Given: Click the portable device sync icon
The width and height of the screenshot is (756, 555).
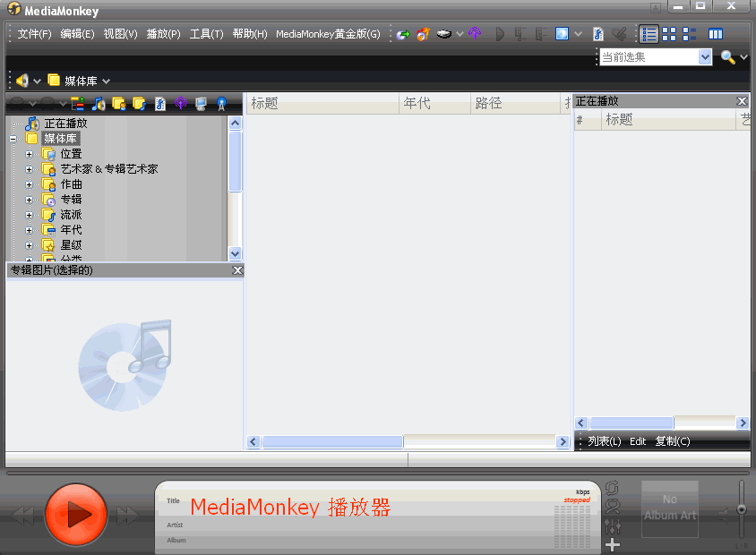Looking at the screenshot, I should pyautogui.click(x=444, y=34).
